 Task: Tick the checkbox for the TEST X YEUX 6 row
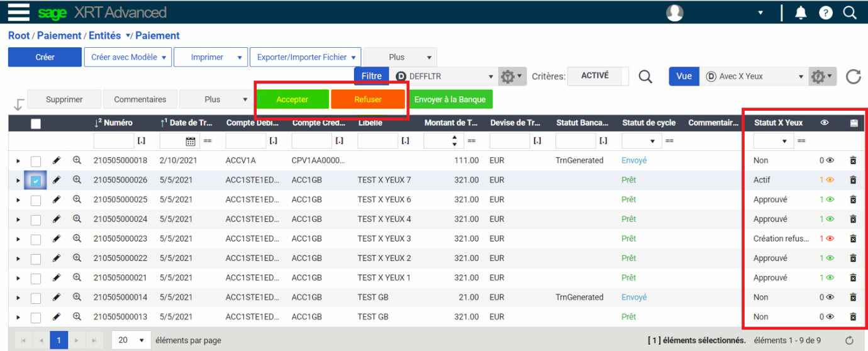pos(36,200)
